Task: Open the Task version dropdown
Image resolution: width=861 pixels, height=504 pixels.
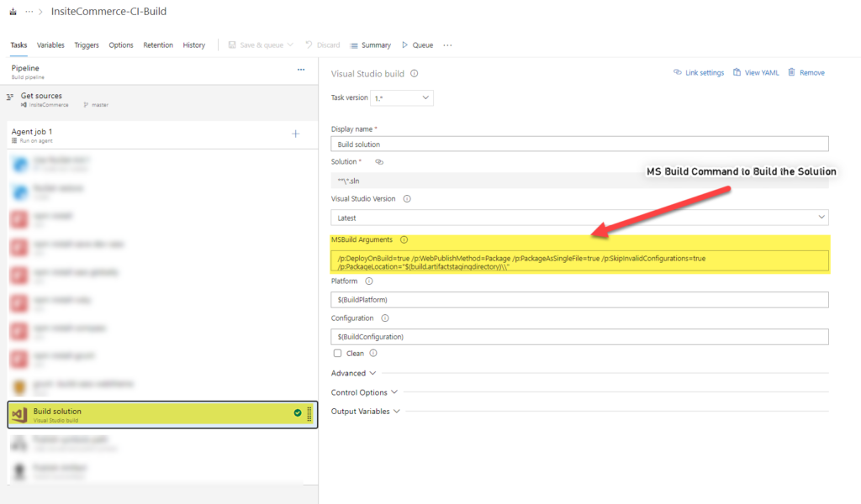Action: tap(402, 98)
